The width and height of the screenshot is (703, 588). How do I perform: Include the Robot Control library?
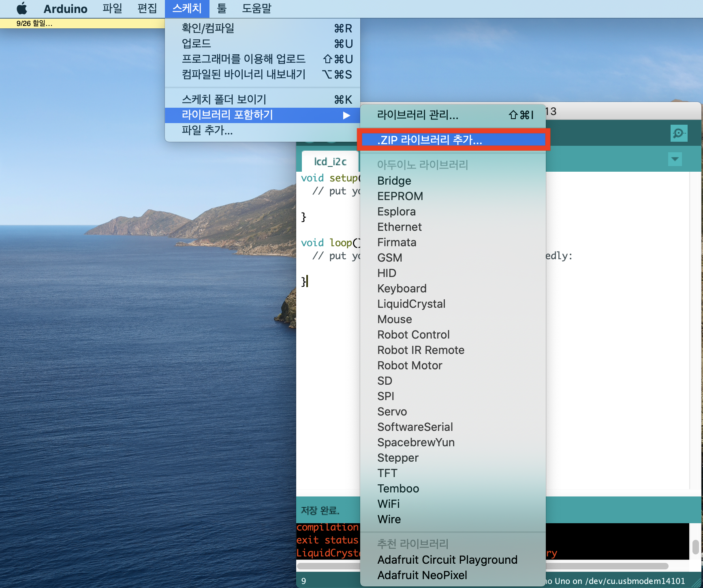[x=453, y=334]
